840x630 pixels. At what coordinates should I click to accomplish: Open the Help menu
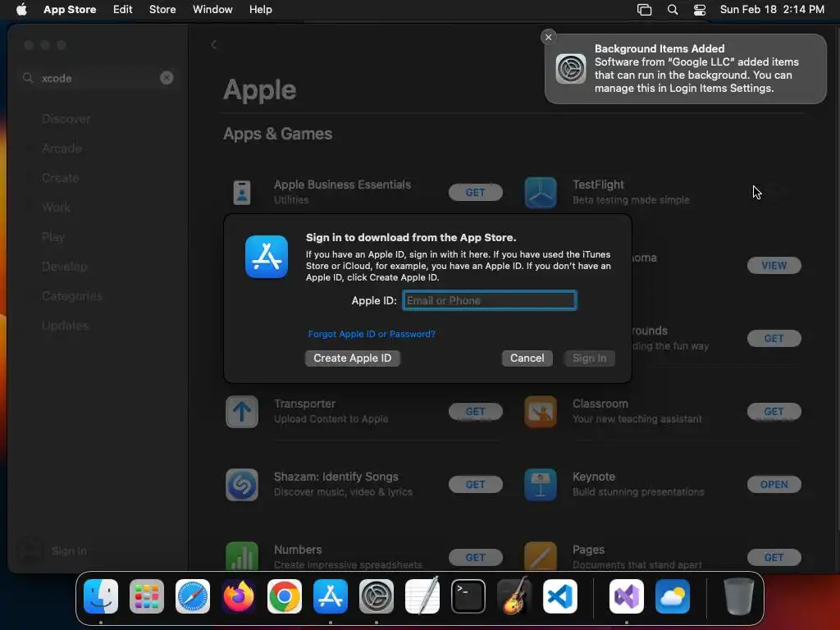260,10
